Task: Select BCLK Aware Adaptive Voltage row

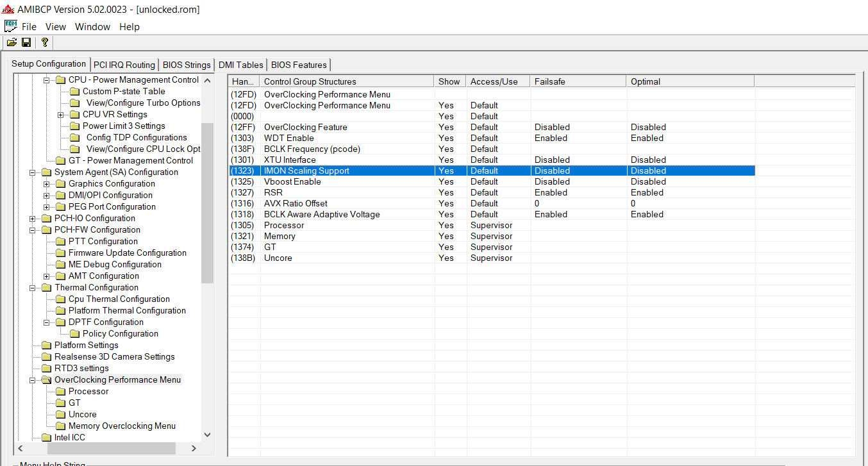Action: tap(492, 214)
